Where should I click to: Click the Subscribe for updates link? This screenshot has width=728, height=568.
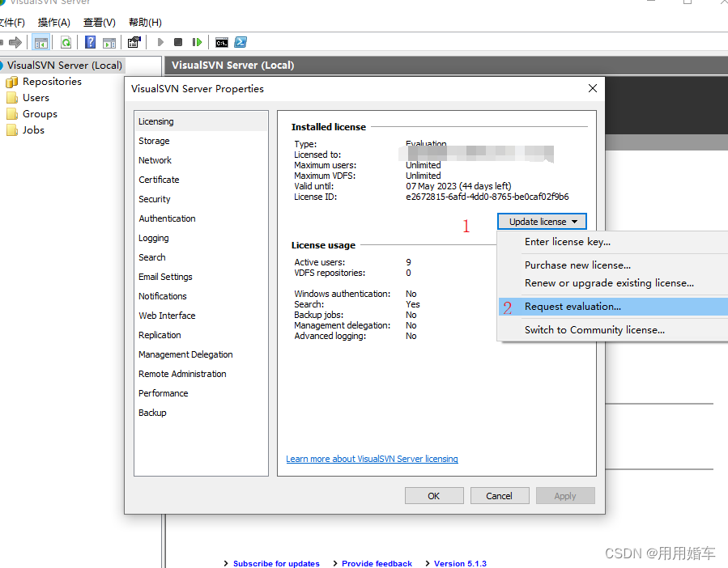(x=276, y=563)
